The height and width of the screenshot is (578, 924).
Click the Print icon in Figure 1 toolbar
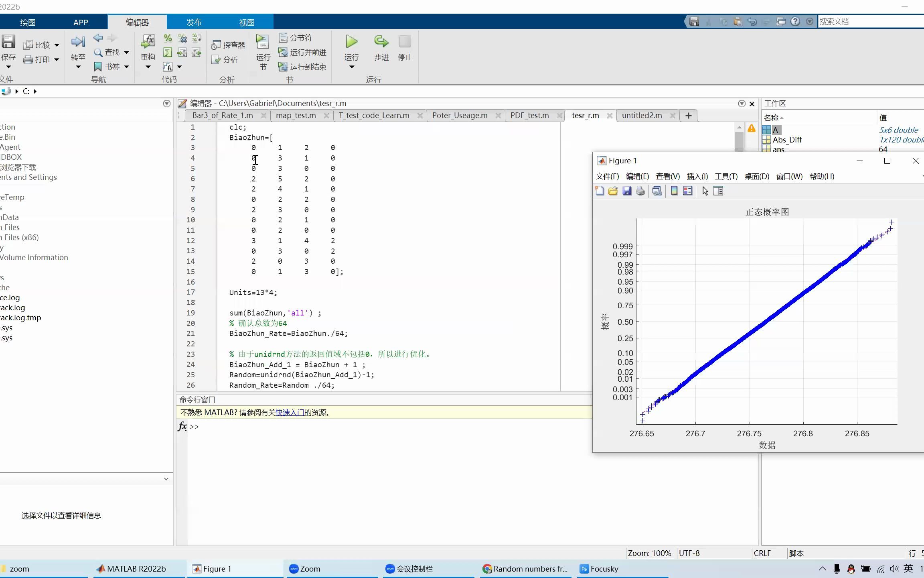tap(640, 191)
